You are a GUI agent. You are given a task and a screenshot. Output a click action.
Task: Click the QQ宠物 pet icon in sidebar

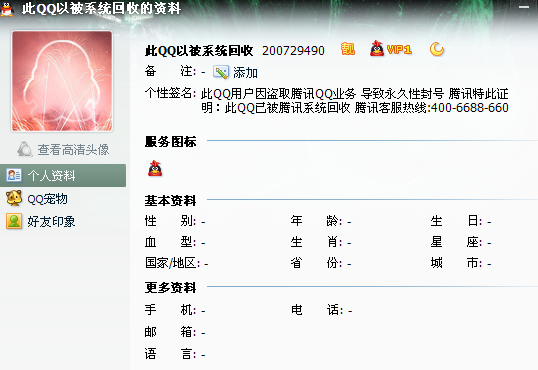[14, 198]
